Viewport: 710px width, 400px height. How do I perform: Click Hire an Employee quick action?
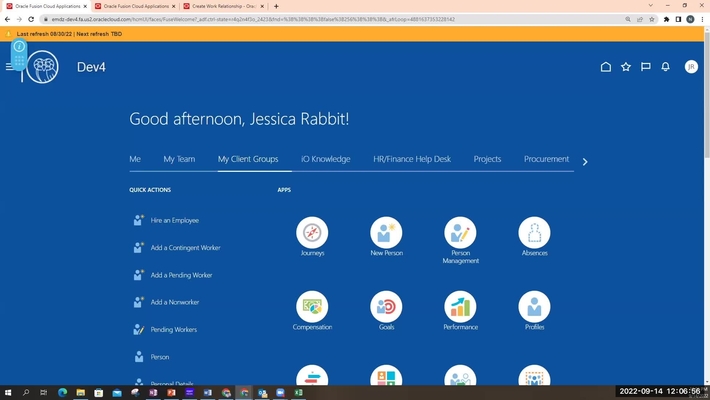(x=174, y=221)
